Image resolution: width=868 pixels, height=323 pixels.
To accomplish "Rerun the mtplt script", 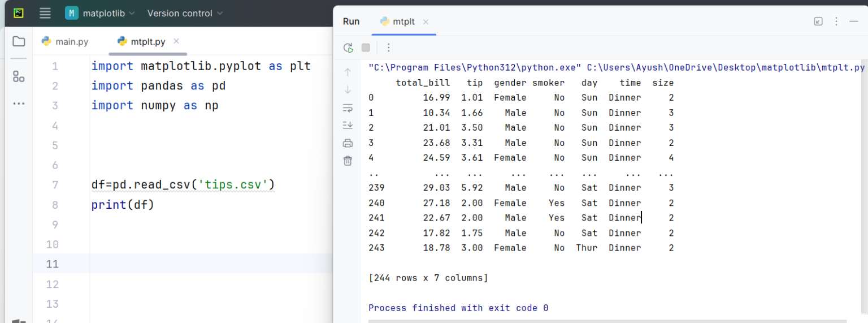I will click(x=348, y=48).
